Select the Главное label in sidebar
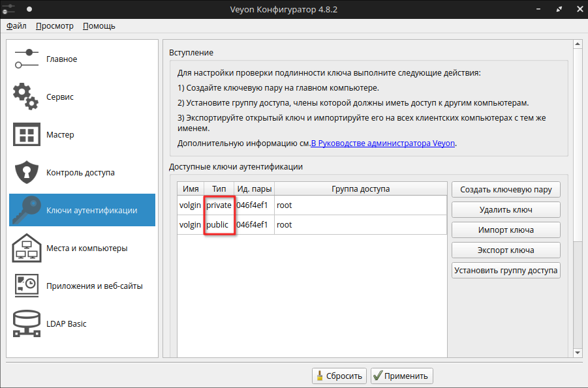 tap(62, 59)
